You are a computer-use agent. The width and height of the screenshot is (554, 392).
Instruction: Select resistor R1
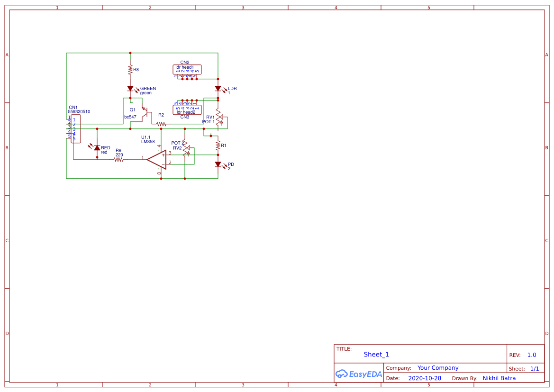(x=218, y=146)
